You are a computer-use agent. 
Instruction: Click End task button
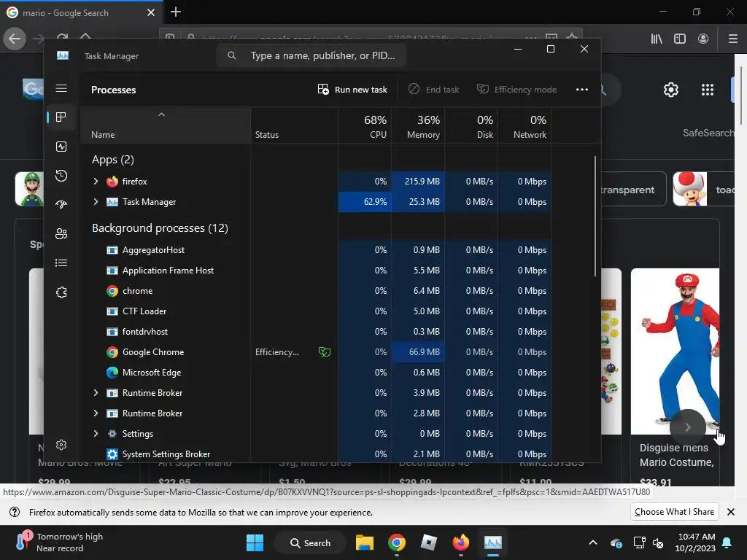click(x=434, y=90)
